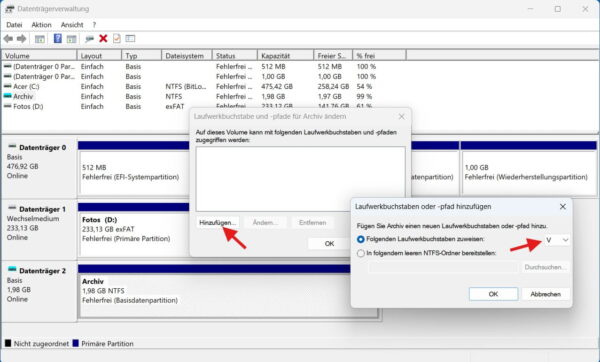Open the Ansicht menu

(x=72, y=25)
